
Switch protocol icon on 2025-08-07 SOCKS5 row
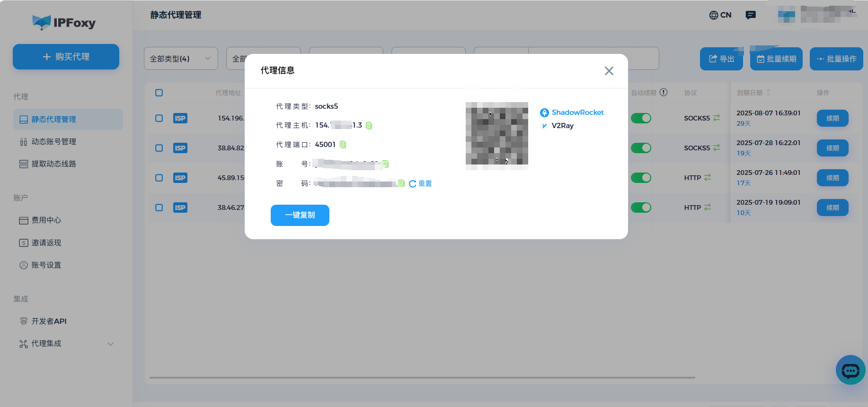[717, 118]
